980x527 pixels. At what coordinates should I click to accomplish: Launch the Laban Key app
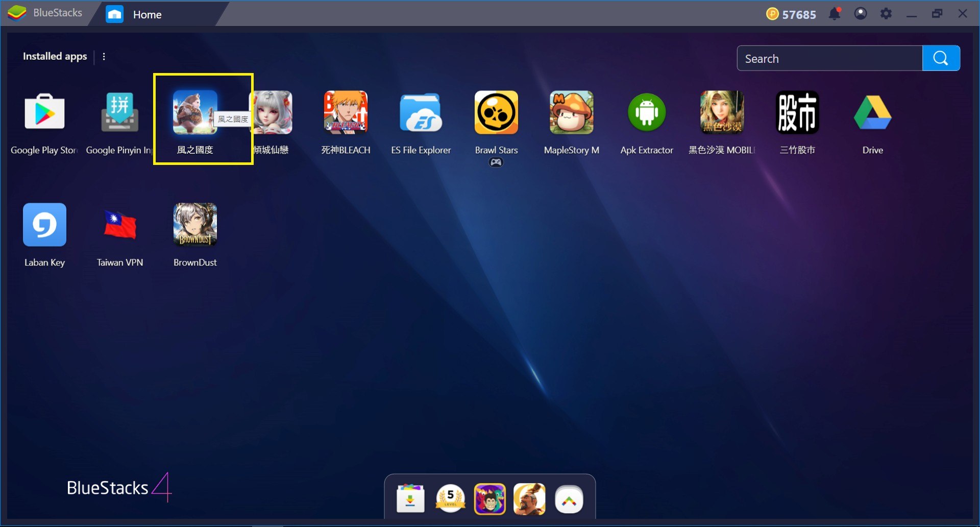(x=44, y=224)
